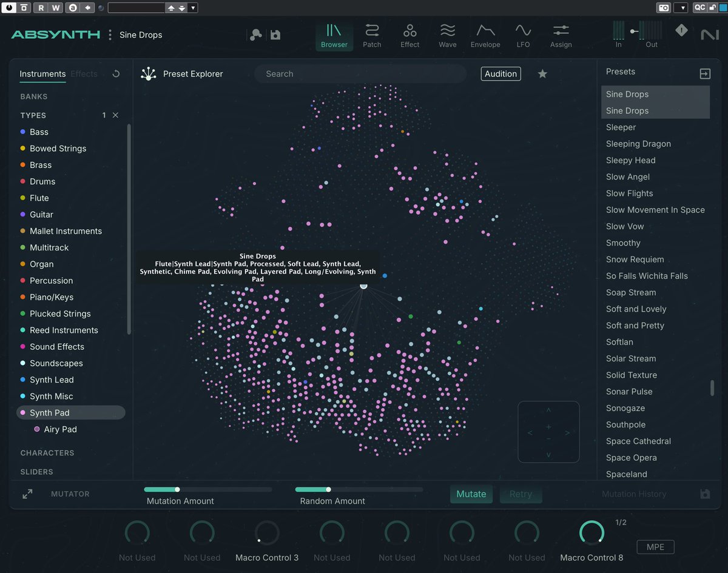Image resolution: width=728 pixels, height=573 pixels.
Task: Toggle host Write automation W button
Action: pos(55,8)
